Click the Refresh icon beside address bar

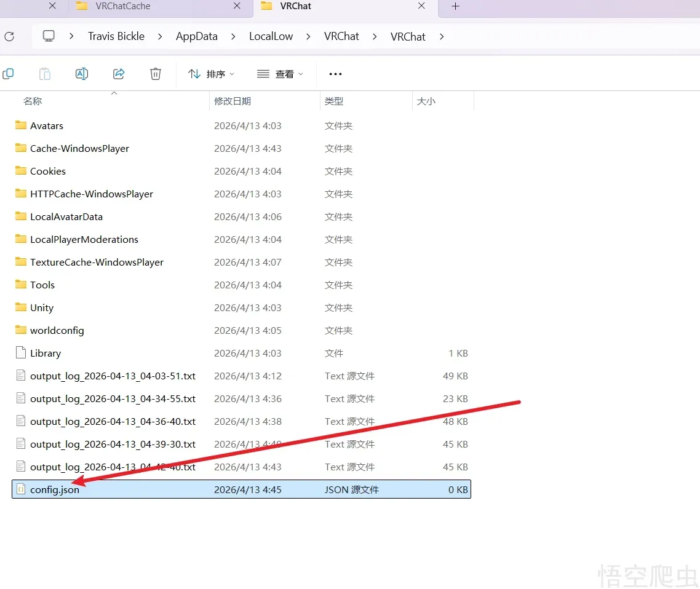tap(9, 37)
